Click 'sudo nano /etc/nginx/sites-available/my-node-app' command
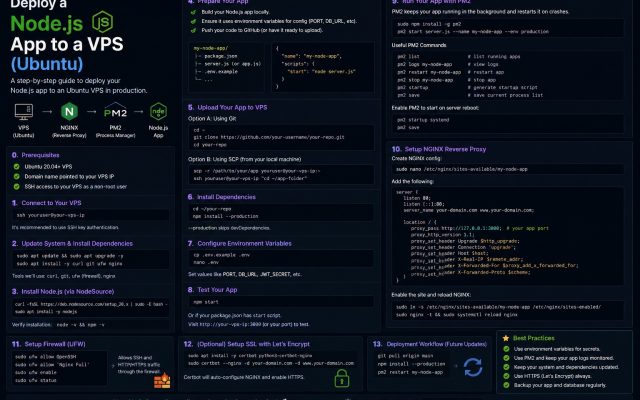 point(462,169)
